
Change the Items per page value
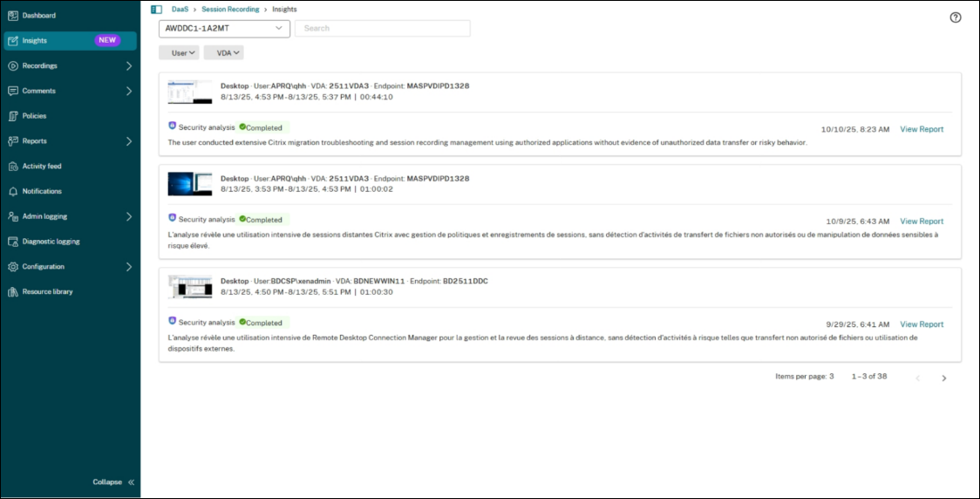831,377
